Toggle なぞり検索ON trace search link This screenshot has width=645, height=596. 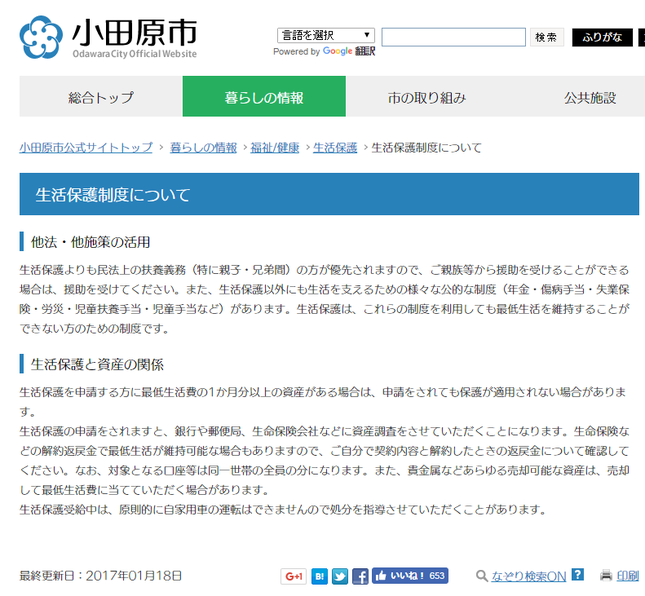tap(529, 577)
